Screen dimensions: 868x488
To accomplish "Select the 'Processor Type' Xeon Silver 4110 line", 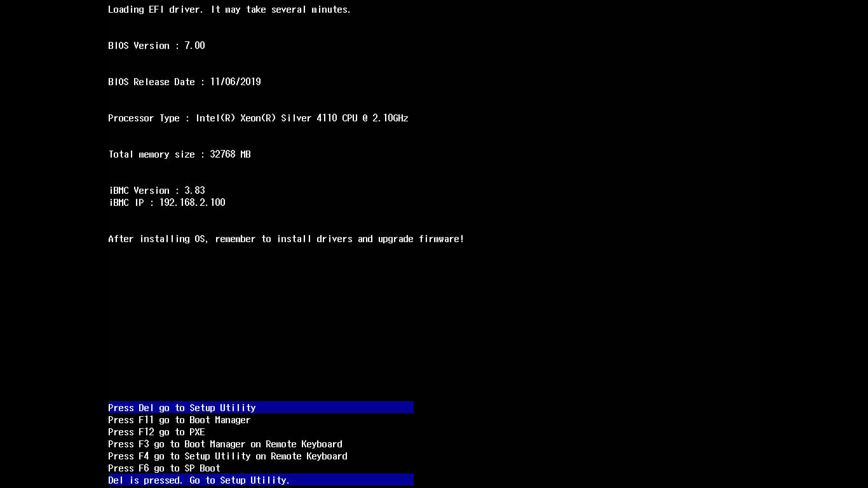I will 258,118.
